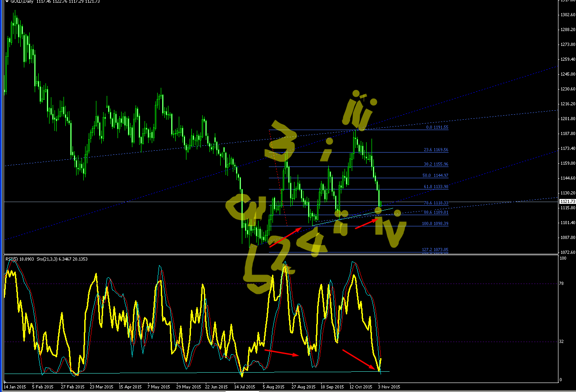Screen dimensions: 576x392
Task: Click the indicator scale value 100
Action: coord(563,259)
